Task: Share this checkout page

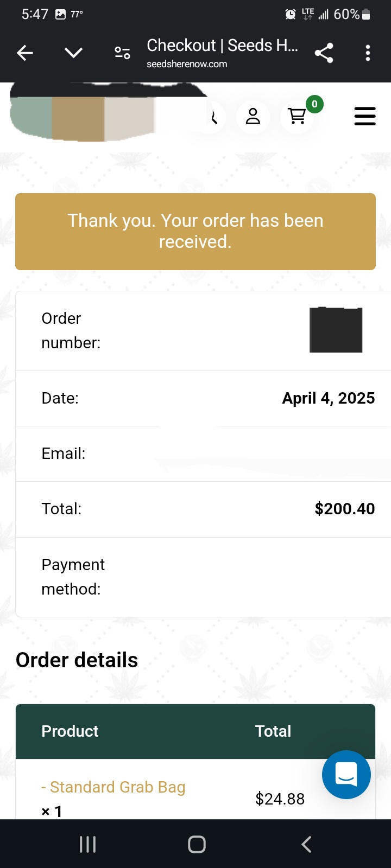Action: click(324, 53)
